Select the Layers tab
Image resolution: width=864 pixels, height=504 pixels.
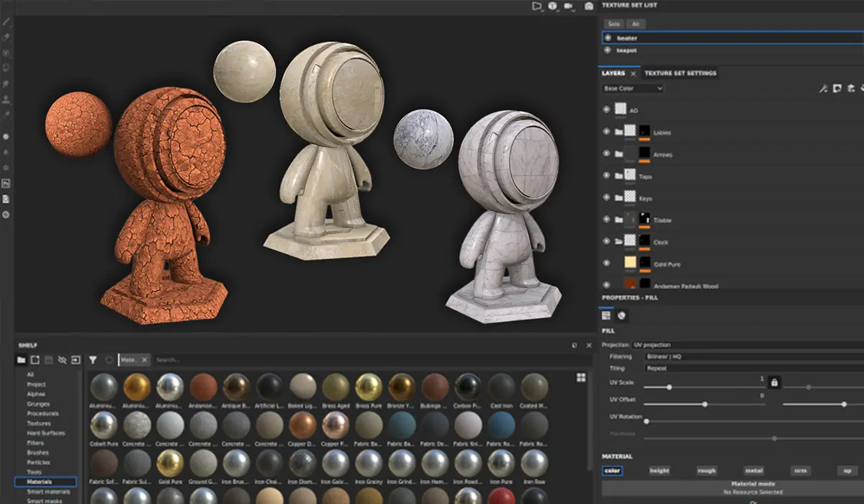click(x=614, y=73)
